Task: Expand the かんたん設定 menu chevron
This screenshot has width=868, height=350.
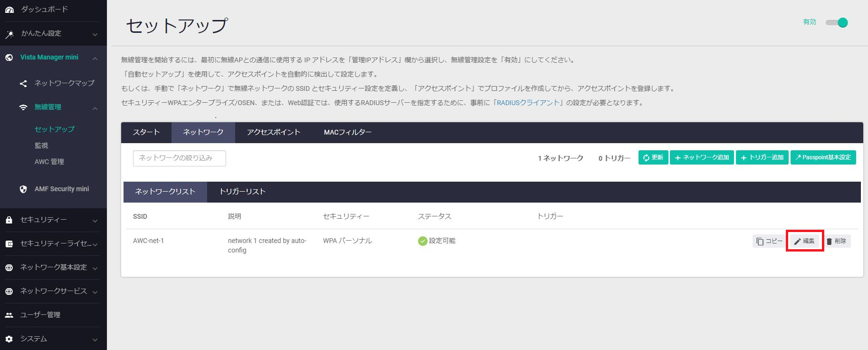Action: (x=95, y=34)
